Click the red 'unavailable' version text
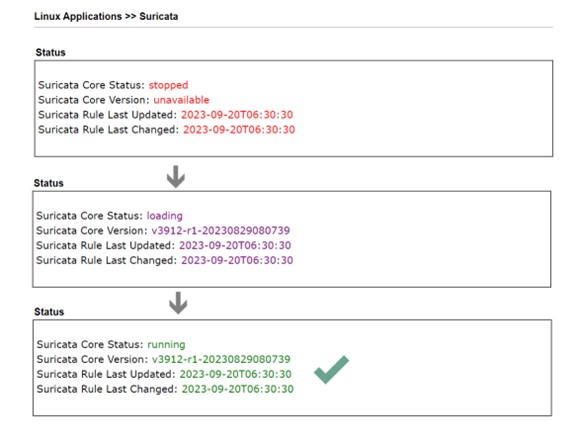This screenshot has width=576, height=445. 181,100
